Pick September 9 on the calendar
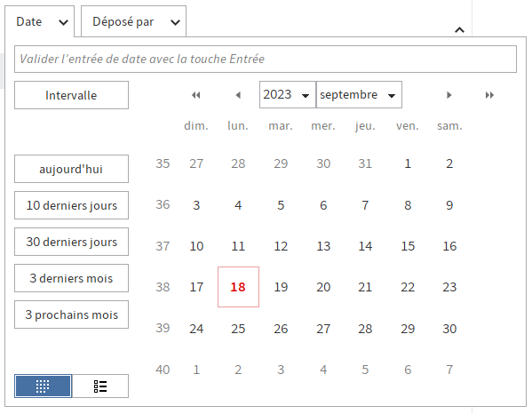Image resolution: width=532 pixels, height=414 pixels. [x=449, y=205]
